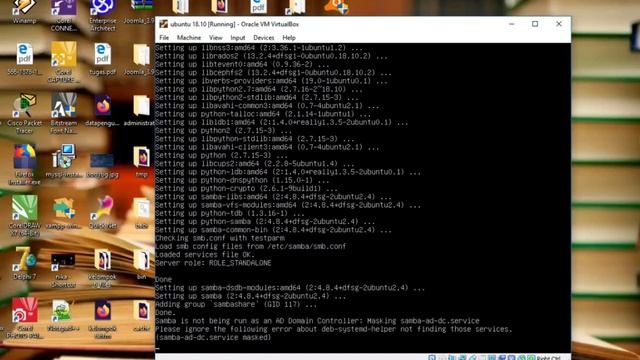Select the xampp-win installer icon
The image size is (640, 360).
64,212
